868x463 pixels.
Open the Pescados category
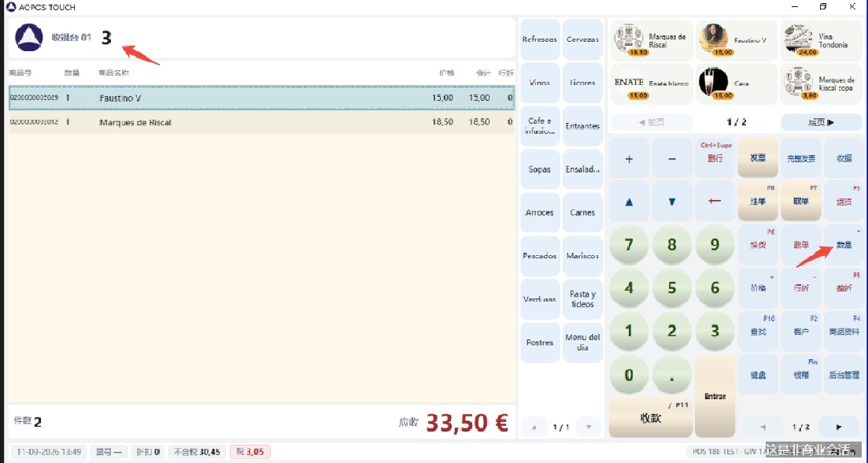point(540,255)
